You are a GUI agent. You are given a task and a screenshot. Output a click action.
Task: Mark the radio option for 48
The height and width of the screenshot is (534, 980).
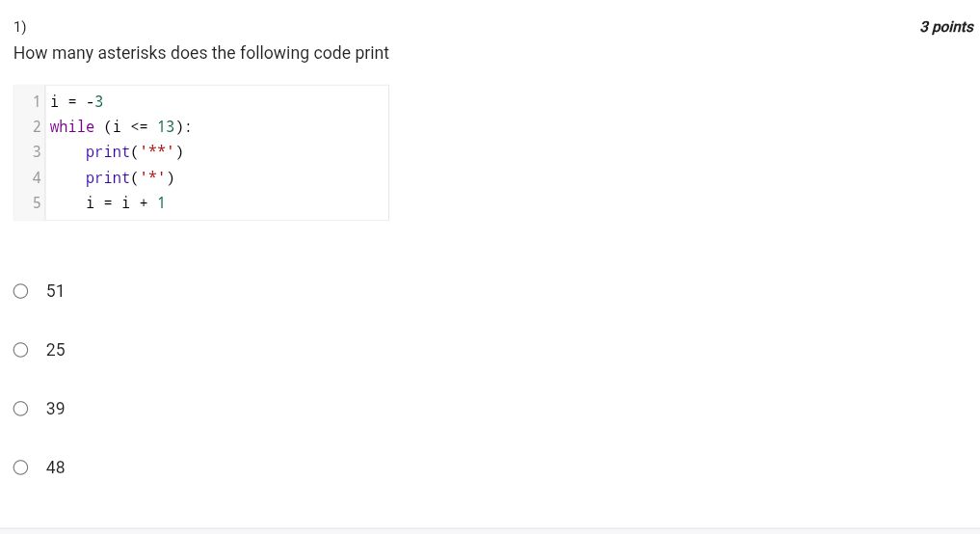20,467
